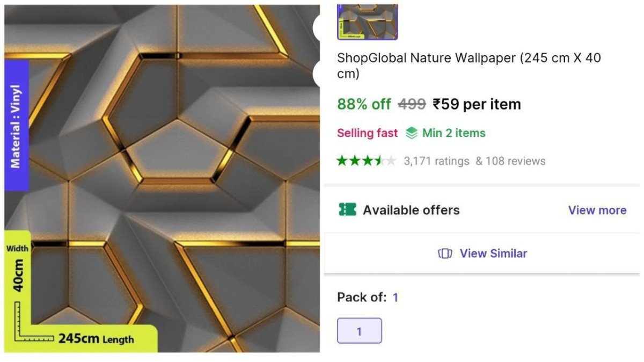This screenshot has width=644, height=362.
Task: Click the ₹59 per item price
Action: click(477, 104)
